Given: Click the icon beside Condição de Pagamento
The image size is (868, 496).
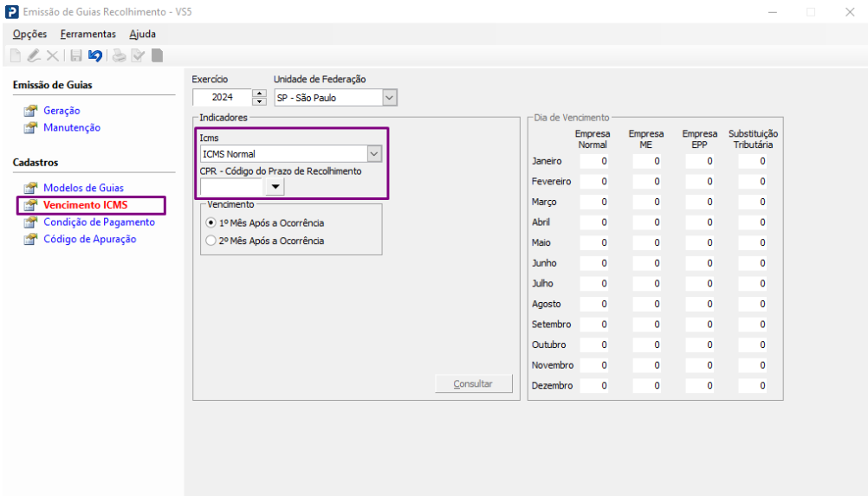Looking at the screenshot, I should click(30, 222).
